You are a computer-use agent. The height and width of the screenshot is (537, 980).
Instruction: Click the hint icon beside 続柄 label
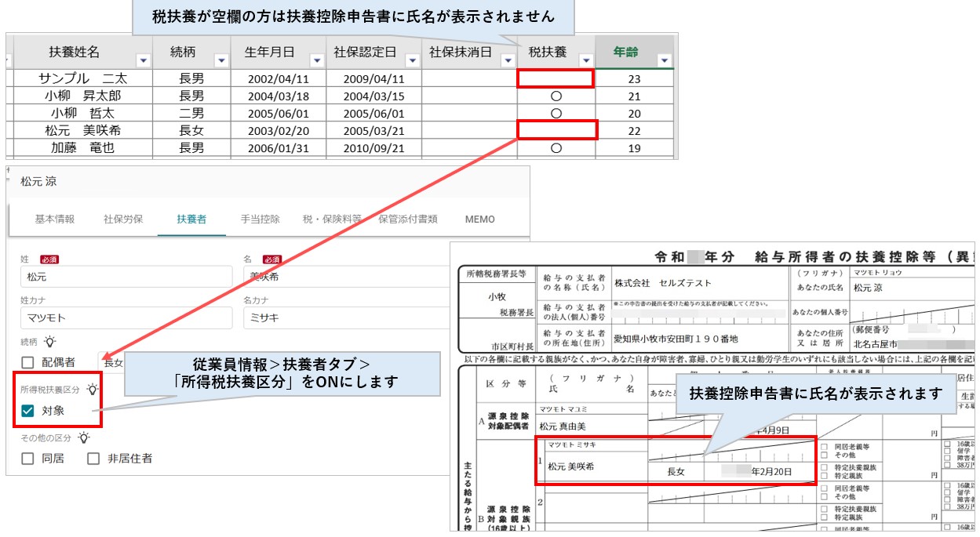point(49,340)
